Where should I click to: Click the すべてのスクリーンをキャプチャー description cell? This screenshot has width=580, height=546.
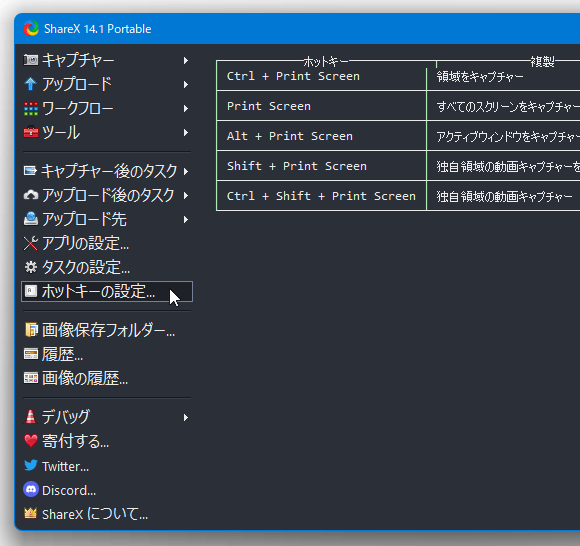(x=503, y=106)
